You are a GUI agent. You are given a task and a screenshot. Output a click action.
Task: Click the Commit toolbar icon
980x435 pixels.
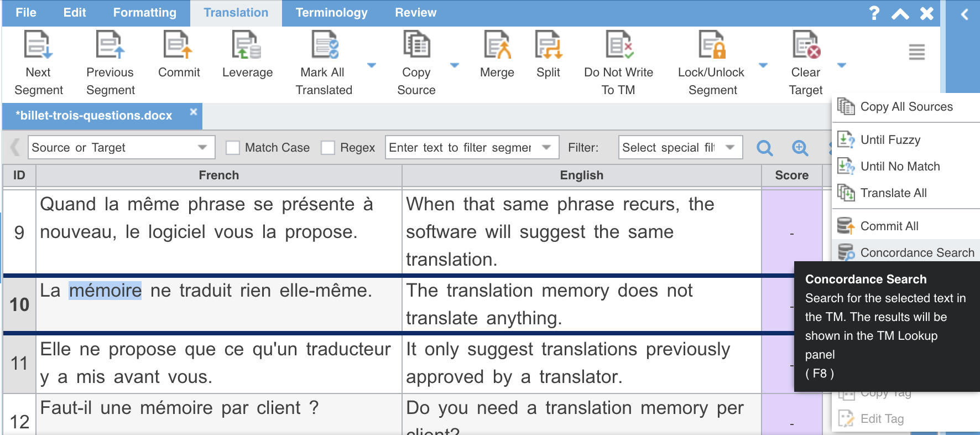pos(179,45)
